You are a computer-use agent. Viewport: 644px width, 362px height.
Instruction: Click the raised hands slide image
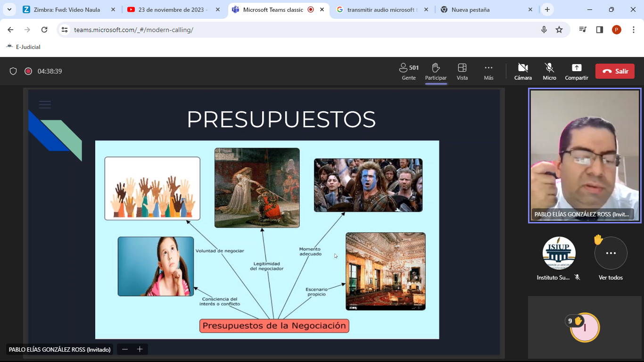pos(152,189)
